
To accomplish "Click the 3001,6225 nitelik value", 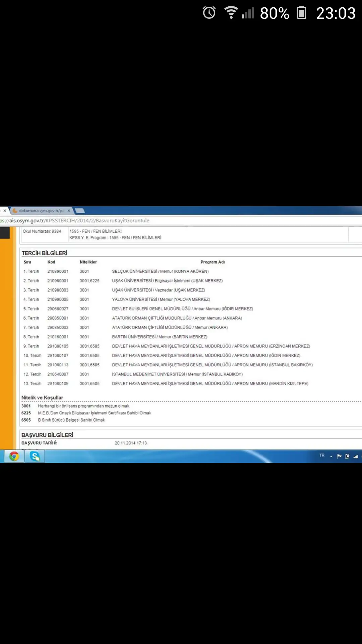I will tap(89, 281).
